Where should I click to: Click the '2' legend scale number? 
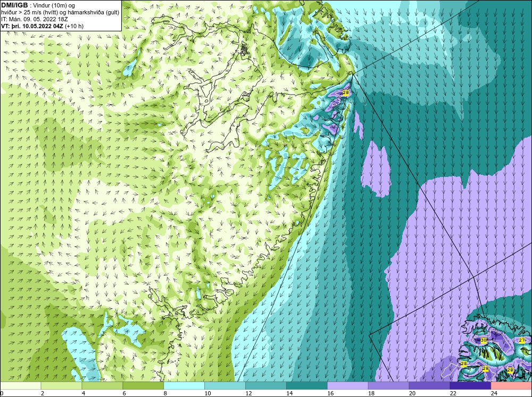coord(43,393)
